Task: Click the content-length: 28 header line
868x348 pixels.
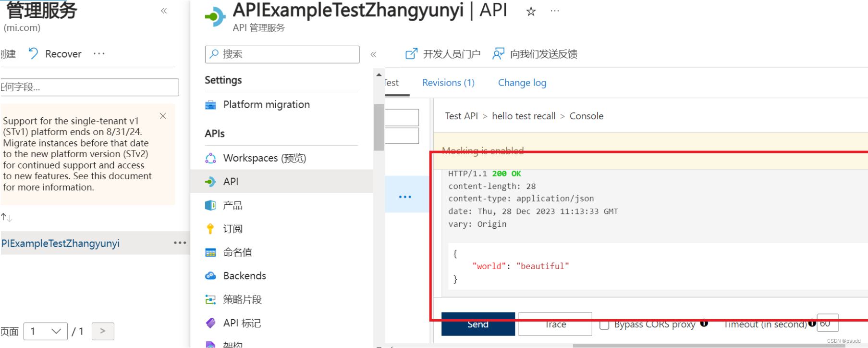Action: (x=492, y=186)
